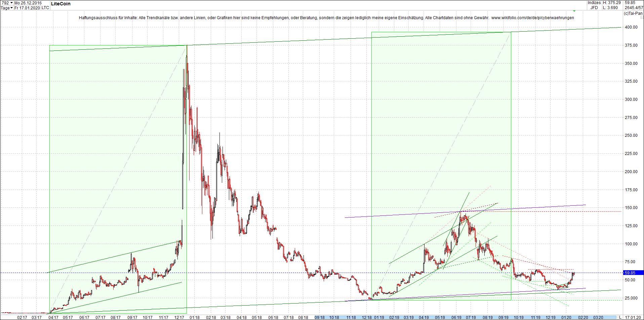
Task: Click the LiteCoin chart title
Action: (61, 4)
